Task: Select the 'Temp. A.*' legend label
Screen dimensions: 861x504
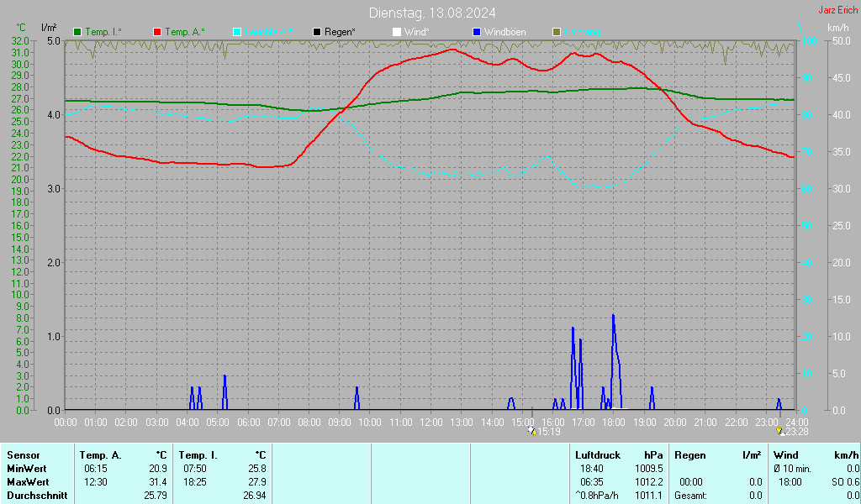Action: tap(184, 32)
